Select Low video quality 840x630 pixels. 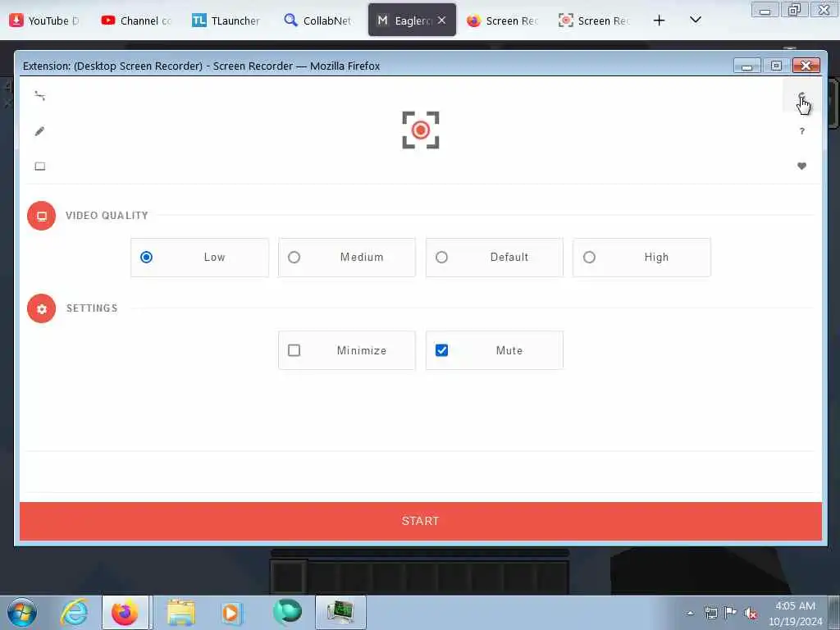coord(199,257)
